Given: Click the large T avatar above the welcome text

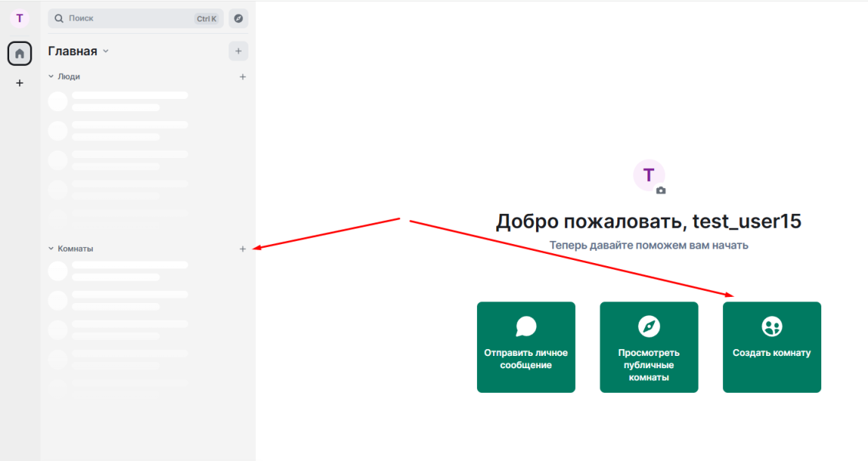Looking at the screenshot, I should click(x=649, y=175).
